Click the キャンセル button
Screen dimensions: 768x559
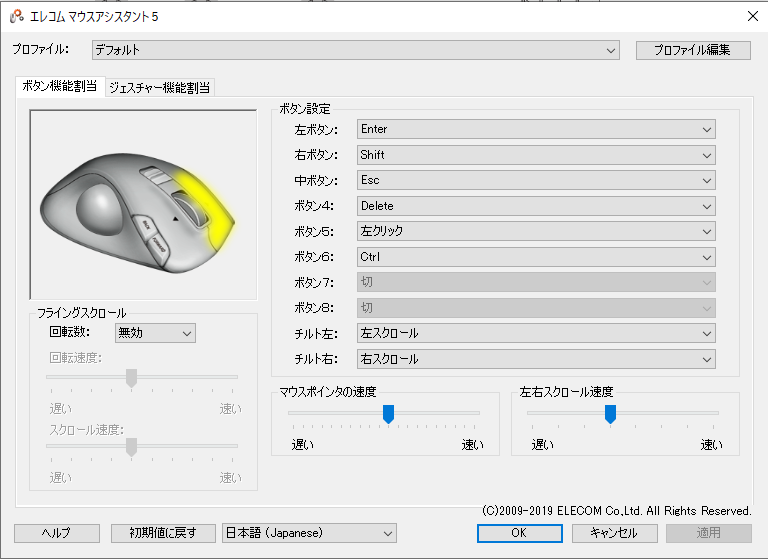tap(614, 533)
